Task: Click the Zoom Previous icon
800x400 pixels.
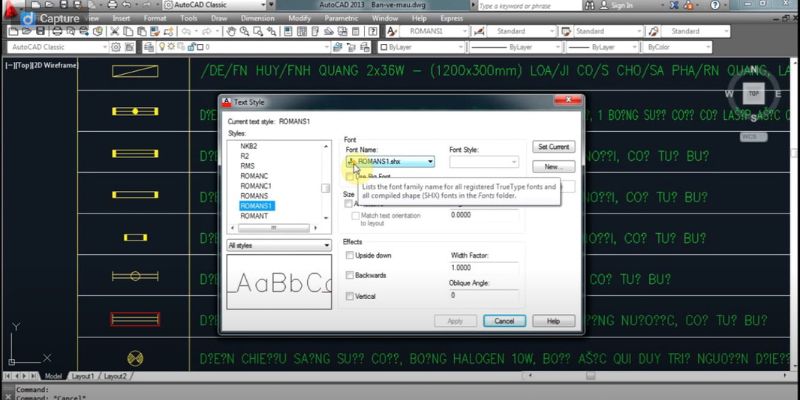Action: click(x=271, y=31)
